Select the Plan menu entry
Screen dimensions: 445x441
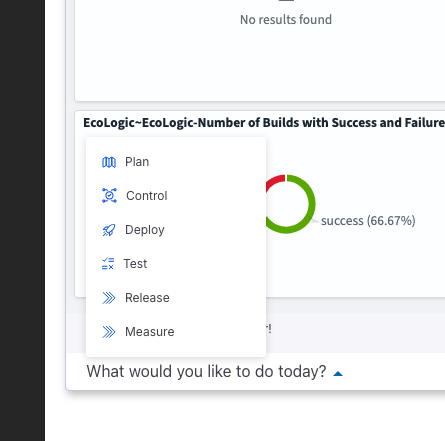pos(176,162)
